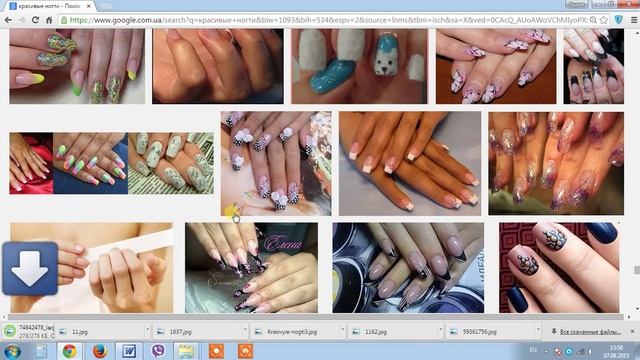Open Microsoft Word from taskbar

tap(129, 351)
